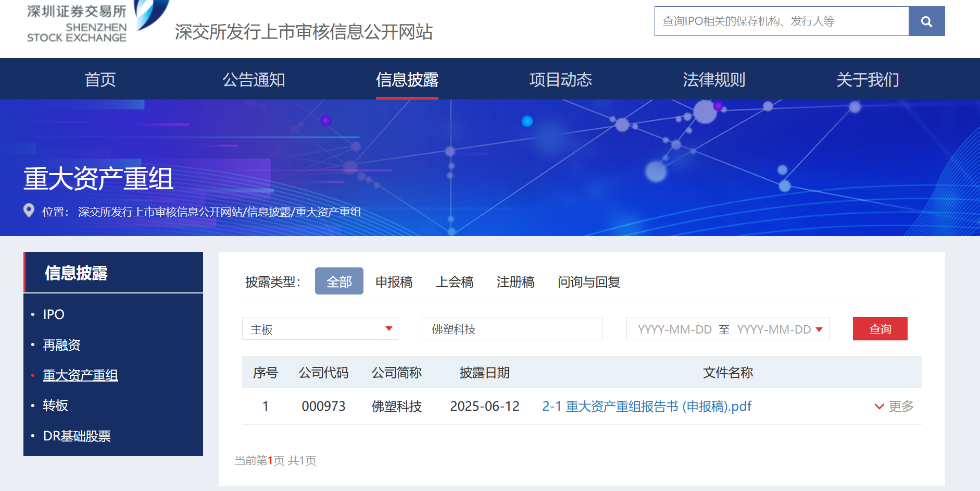Click the 当前第1页 共1页 pagination text
Screen dimensions: 980x491
(275, 460)
